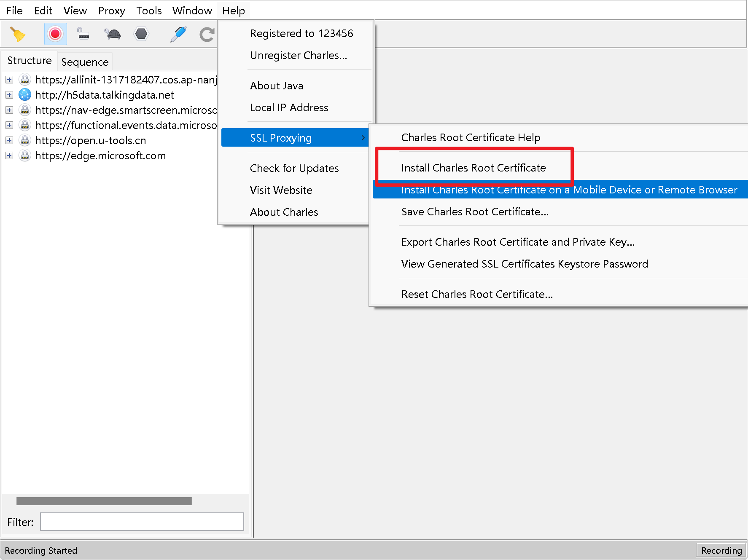Expand the edge.microsoft.com host node
This screenshot has height=560, width=748.
pyautogui.click(x=9, y=155)
